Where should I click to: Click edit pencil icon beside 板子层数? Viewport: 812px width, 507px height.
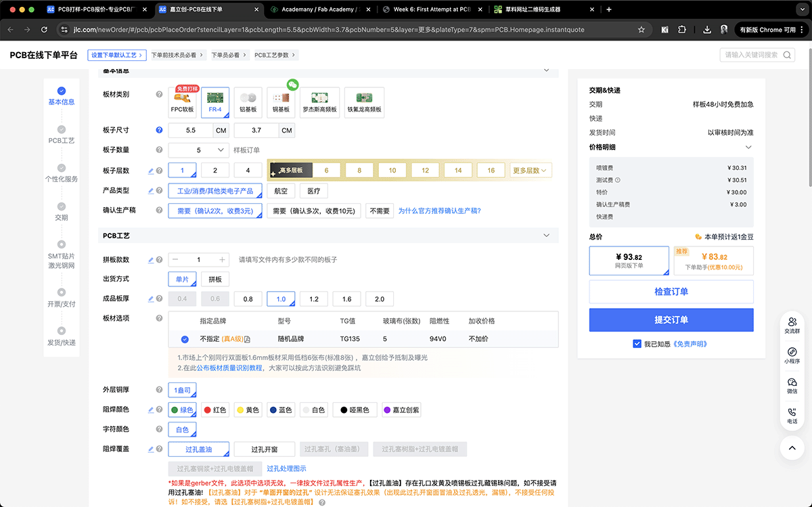click(151, 171)
